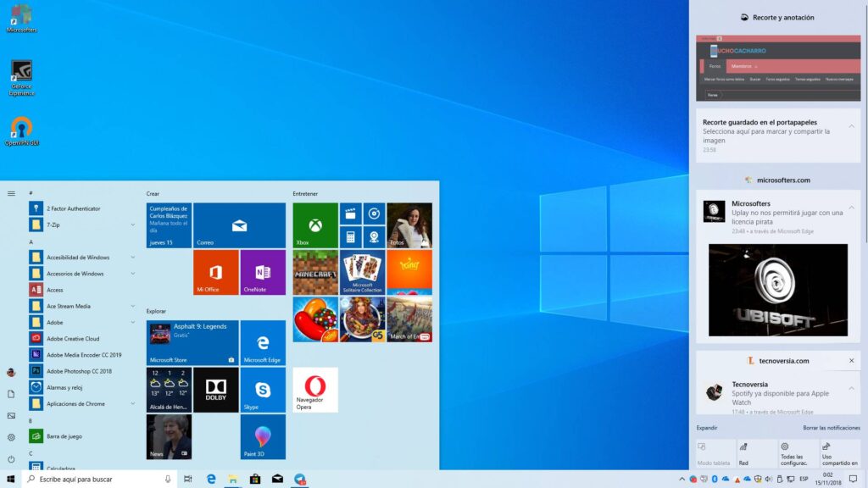Open the Start menu hamburger menu
Screen dimensions: 868x488
pos(11,192)
